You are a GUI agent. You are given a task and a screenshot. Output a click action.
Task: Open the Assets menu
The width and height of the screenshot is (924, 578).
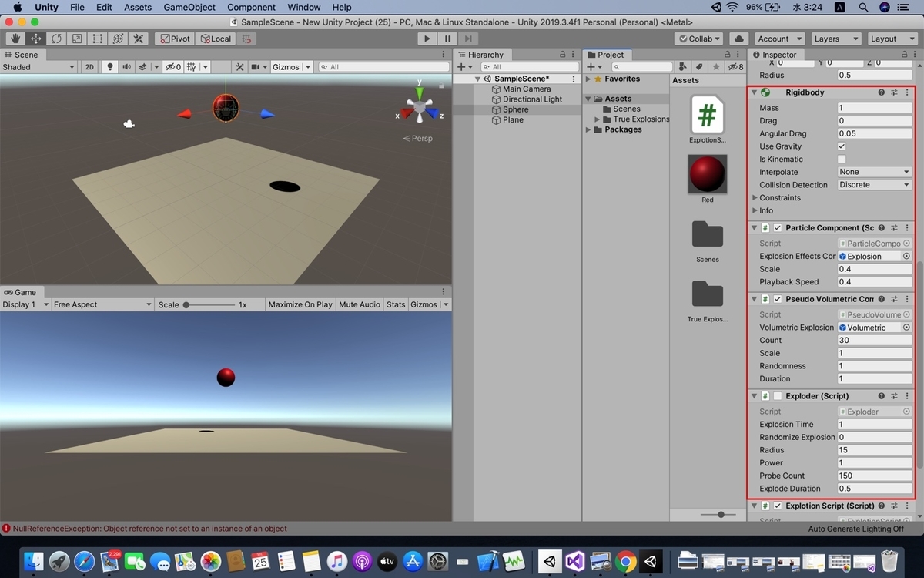138,7
